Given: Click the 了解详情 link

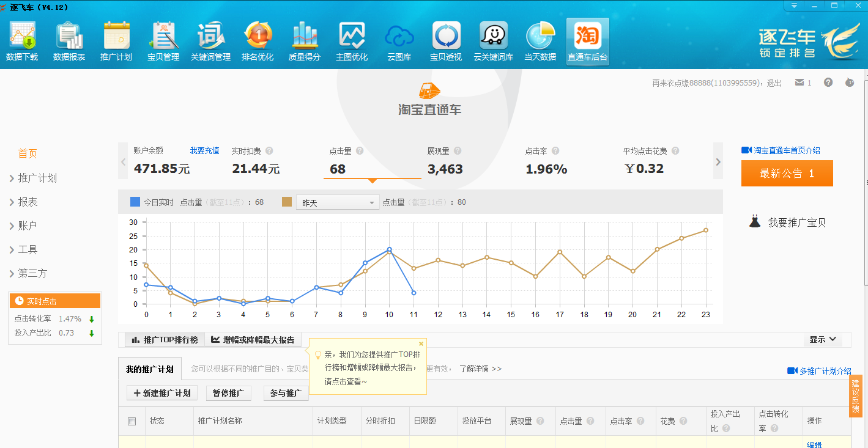Looking at the screenshot, I should (480, 369).
